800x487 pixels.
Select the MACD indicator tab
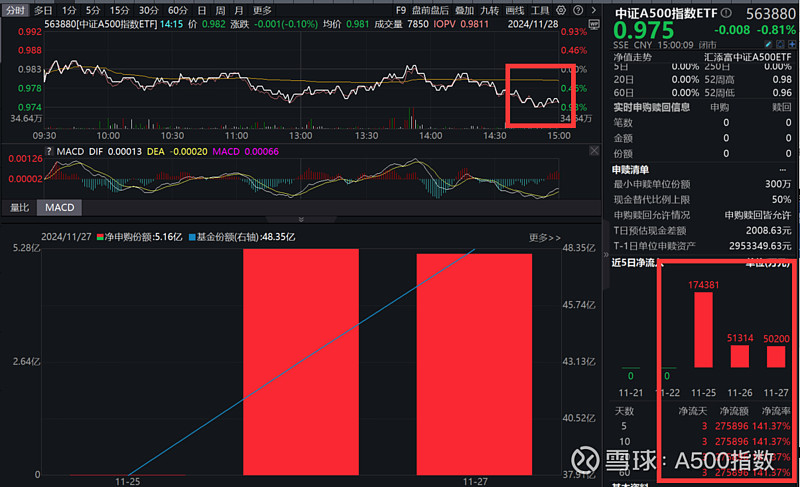tap(59, 208)
